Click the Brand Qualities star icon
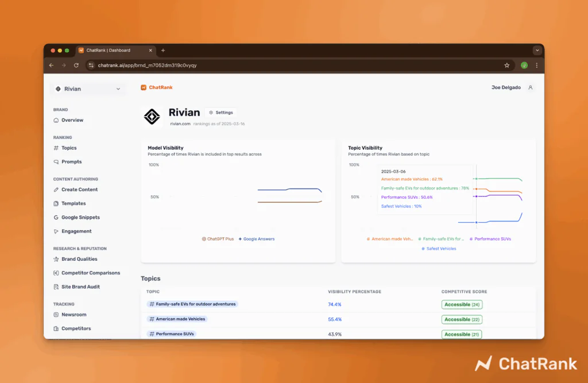Image resolution: width=588 pixels, height=383 pixels. (x=56, y=260)
